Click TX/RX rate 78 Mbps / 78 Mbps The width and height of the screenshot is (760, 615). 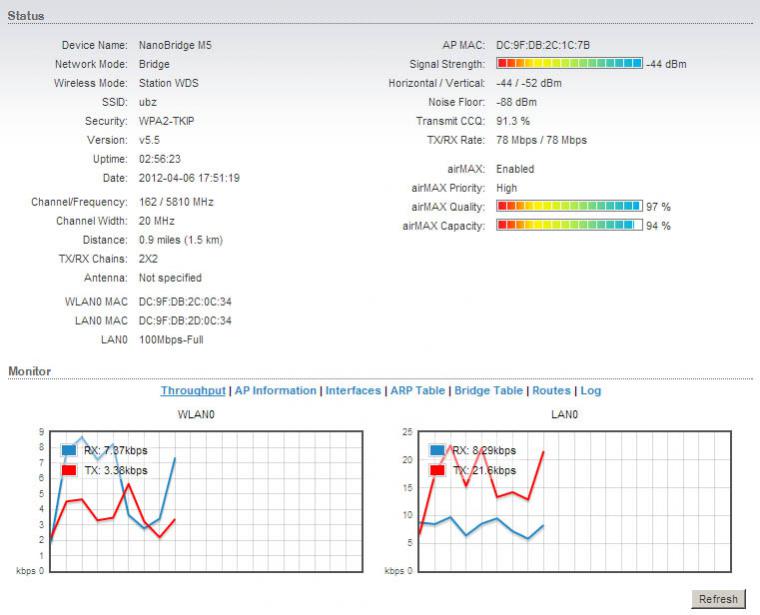tap(541, 140)
